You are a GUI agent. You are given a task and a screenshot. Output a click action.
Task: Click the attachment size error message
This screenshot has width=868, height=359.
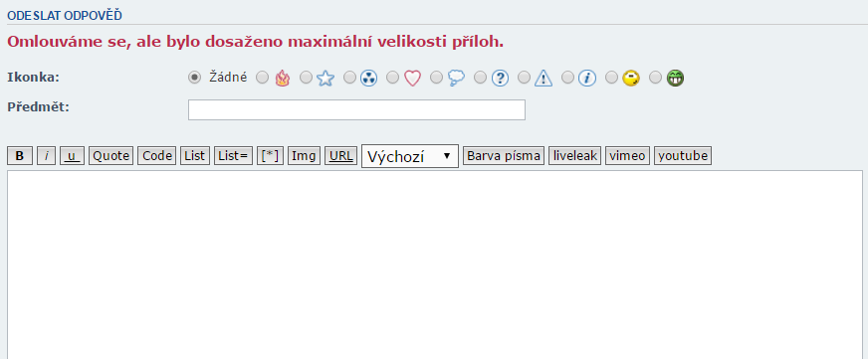pyautogui.click(x=255, y=42)
